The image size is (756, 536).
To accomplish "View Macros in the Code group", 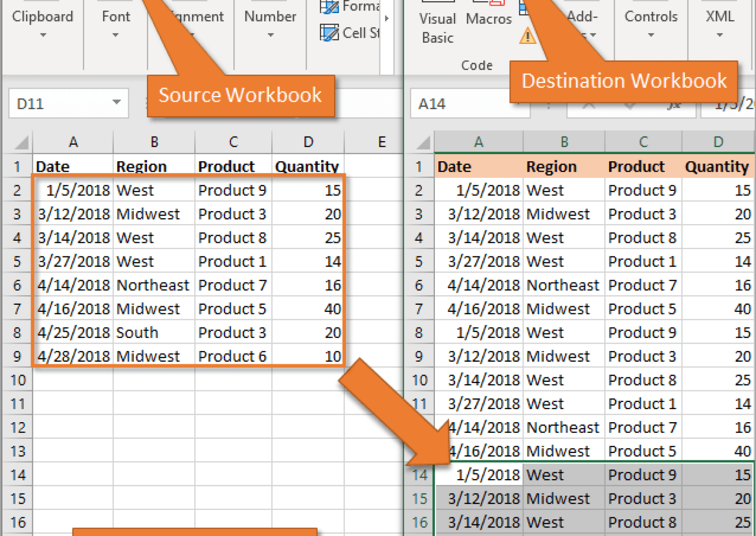I will 488,19.
